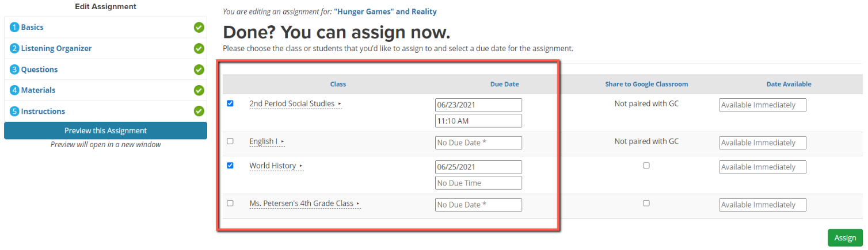This screenshot has width=868, height=250.
Task: Click the green checkmark beside Listening Organizer
Action: pos(199,48)
